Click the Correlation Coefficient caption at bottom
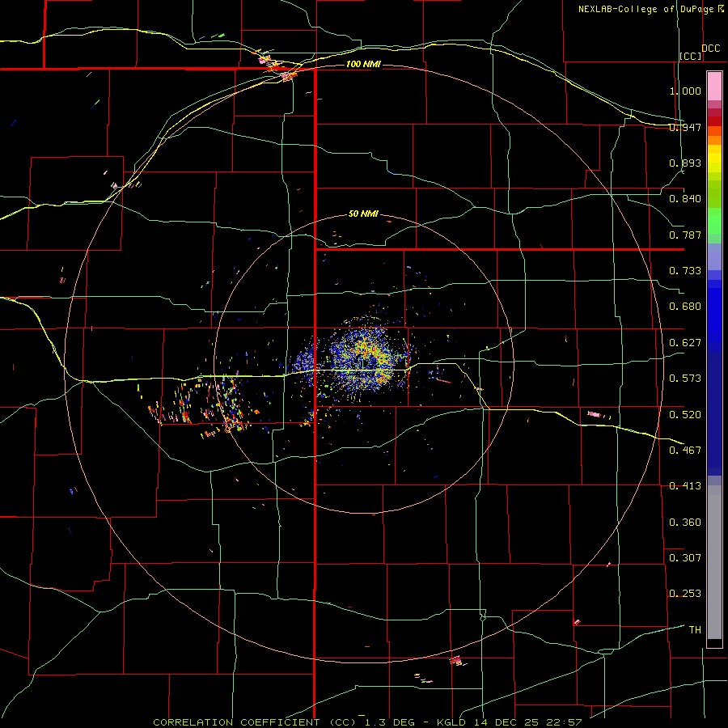 pyautogui.click(x=367, y=722)
